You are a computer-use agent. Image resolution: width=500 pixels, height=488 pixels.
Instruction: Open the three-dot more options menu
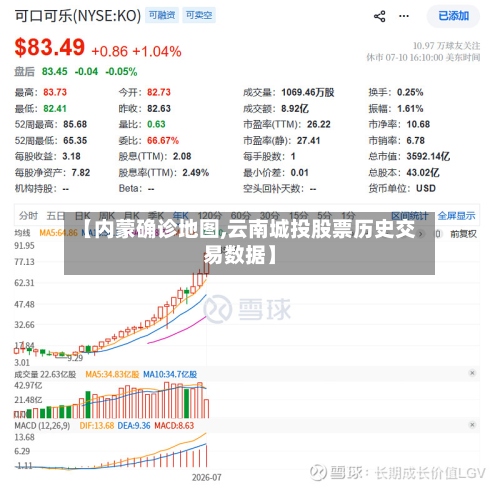pyautogui.click(x=404, y=16)
